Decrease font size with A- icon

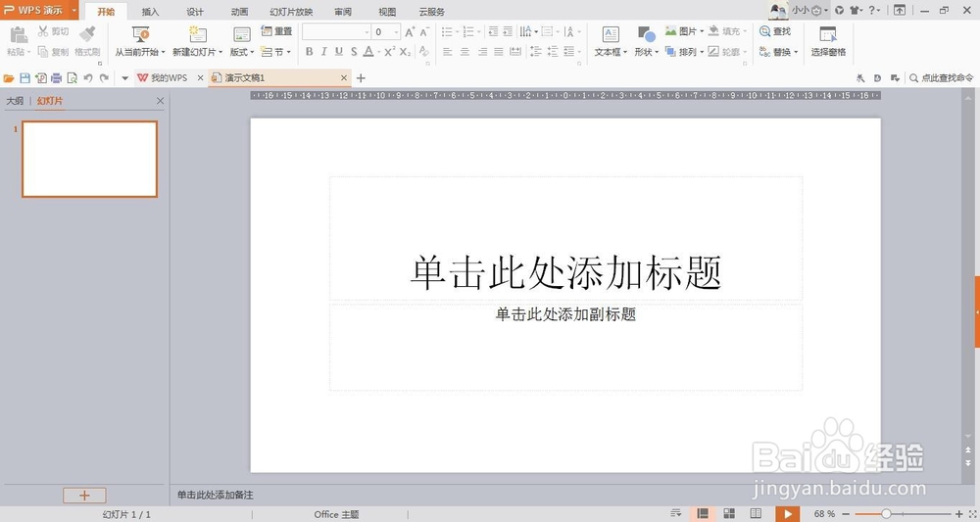424,32
